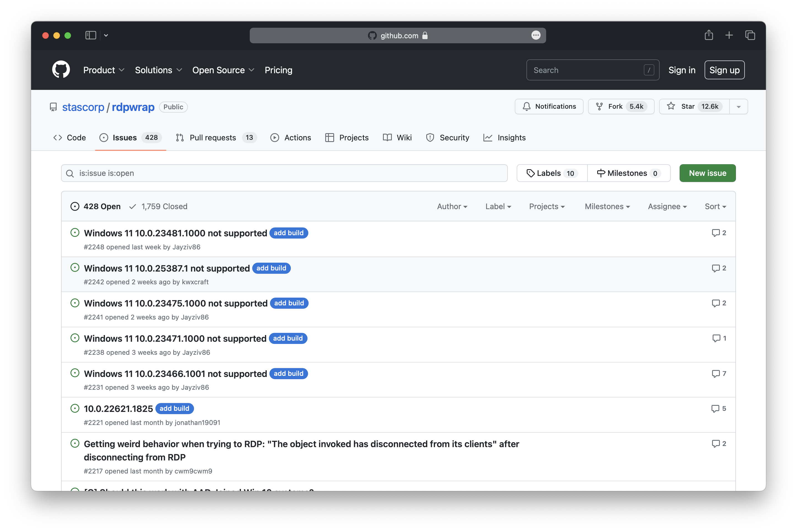Switch to the Actions tab
Image resolution: width=797 pixels, height=532 pixels.
[x=291, y=138]
